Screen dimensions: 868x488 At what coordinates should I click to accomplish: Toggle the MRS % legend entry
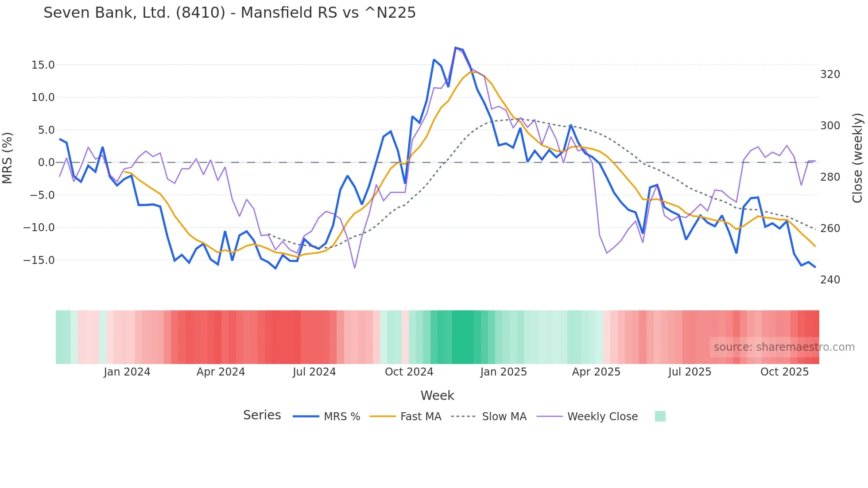326,416
